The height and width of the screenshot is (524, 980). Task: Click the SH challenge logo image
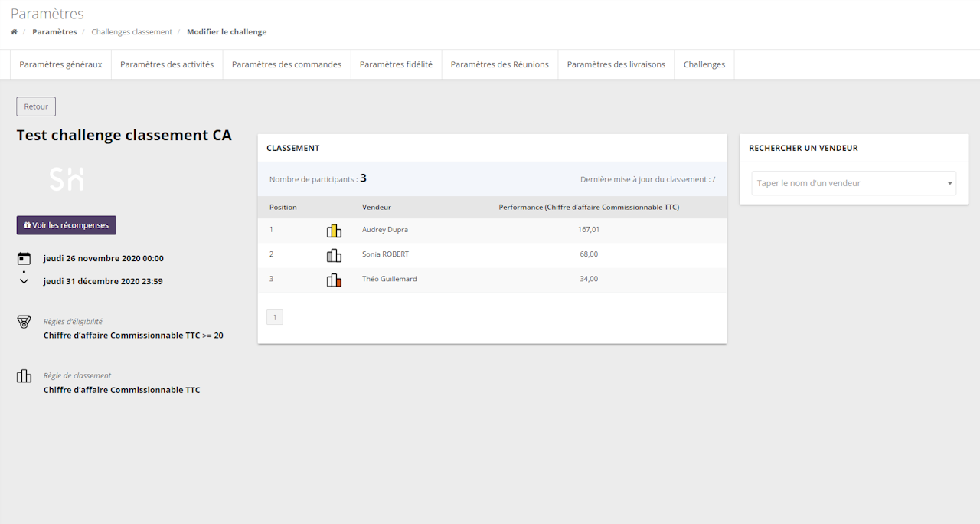tap(67, 179)
